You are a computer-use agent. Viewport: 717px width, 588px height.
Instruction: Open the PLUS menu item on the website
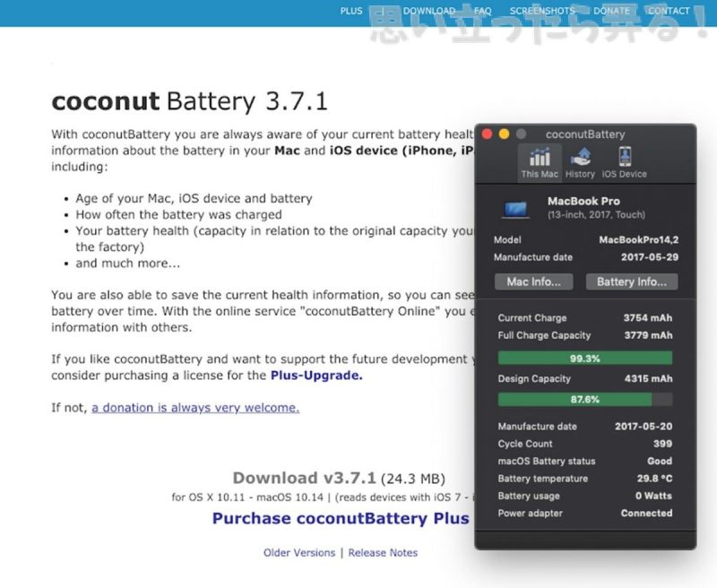pyautogui.click(x=351, y=11)
